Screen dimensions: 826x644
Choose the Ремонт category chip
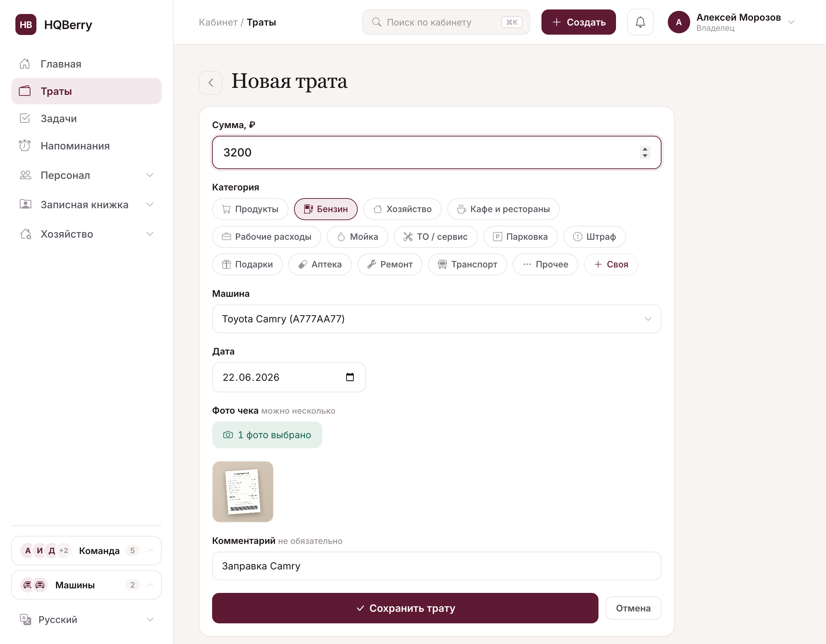tap(390, 264)
